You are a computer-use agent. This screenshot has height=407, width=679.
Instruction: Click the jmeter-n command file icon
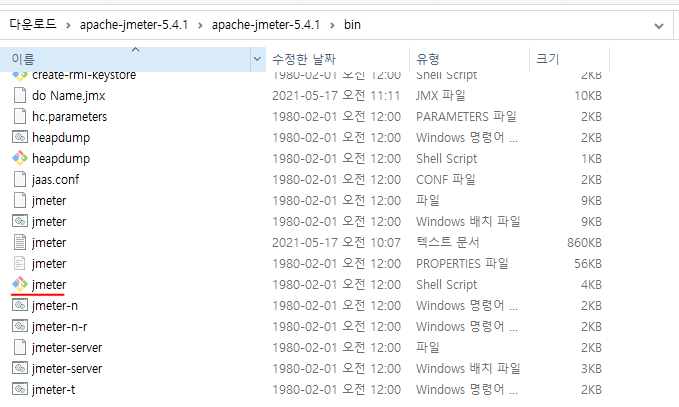[x=20, y=305]
